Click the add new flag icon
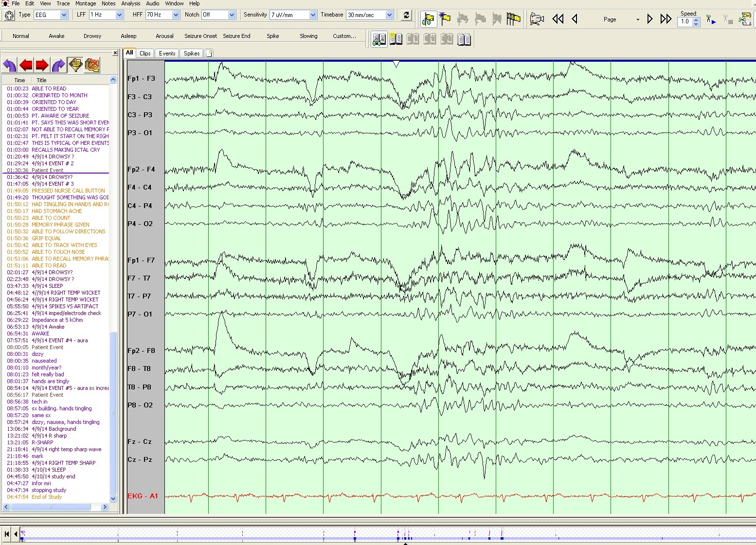 (x=445, y=19)
